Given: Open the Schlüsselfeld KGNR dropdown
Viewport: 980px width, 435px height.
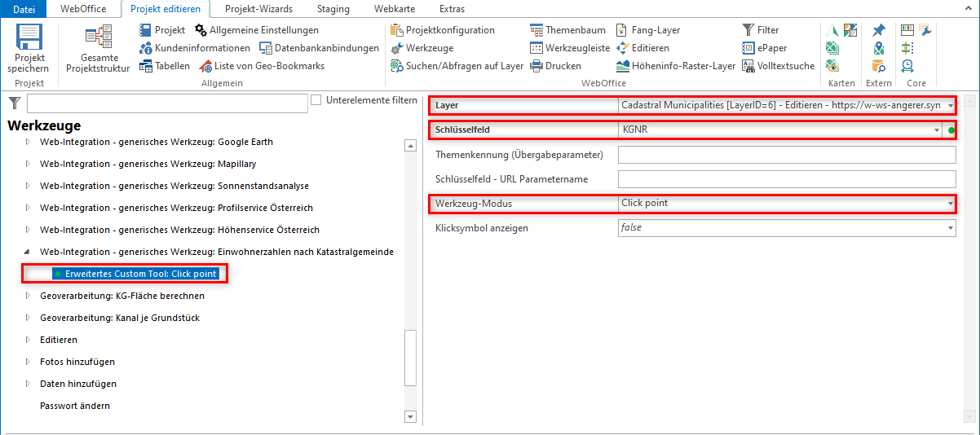Looking at the screenshot, I should [x=938, y=130].
